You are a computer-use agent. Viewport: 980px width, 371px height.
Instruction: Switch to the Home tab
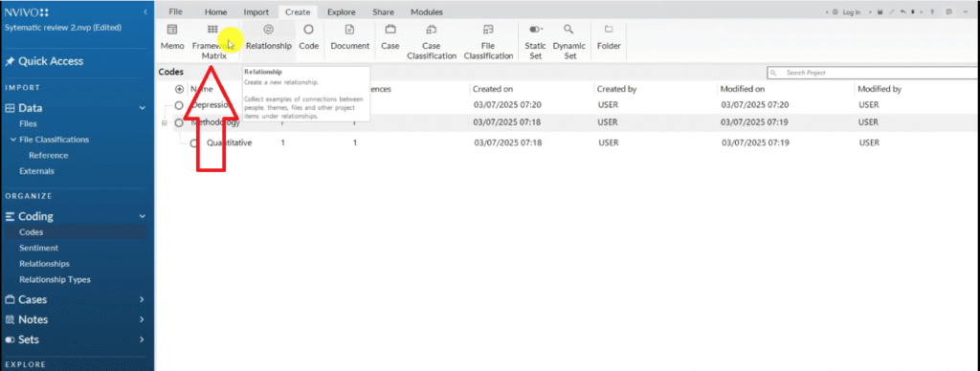(215, 11)
